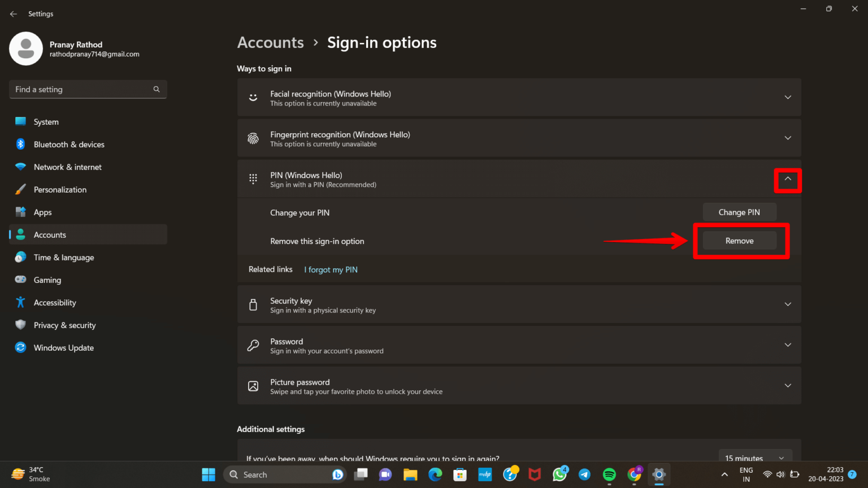
Task: Navigate to Accounts via the breadcrumb
Action: (x=270, y=42)
